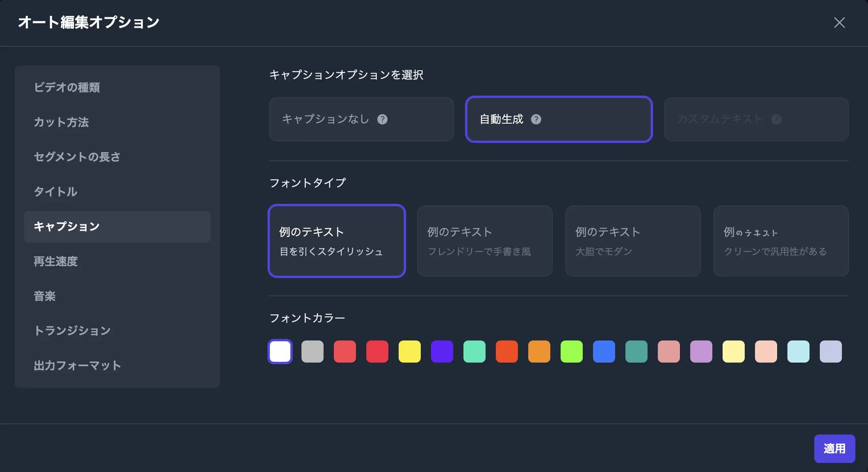Select the タイトル sidebar item
Image resolution: width=868 pixels, height=472 pixels.
(55, 192)
